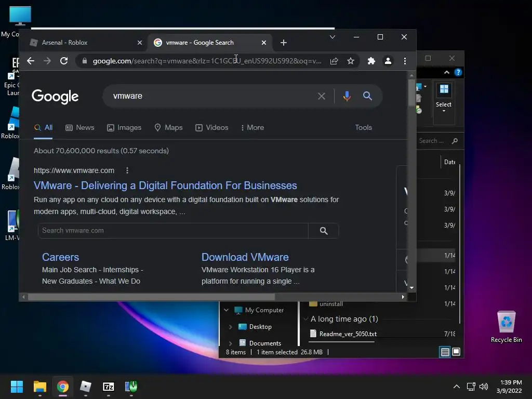532x399 pixels.
Task: Click the vmware.com site search magnifier
Action: (x=324, y=231)
